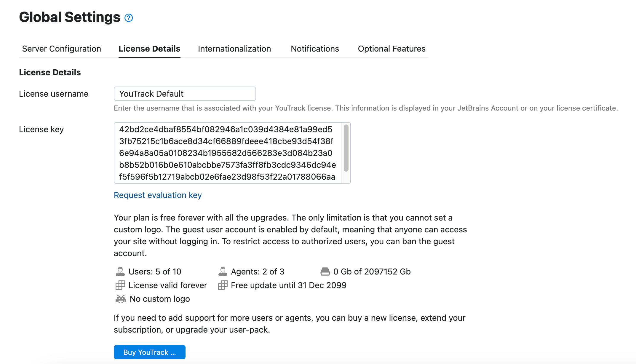Click the License valid forever calendar icon

coord(120,285)
